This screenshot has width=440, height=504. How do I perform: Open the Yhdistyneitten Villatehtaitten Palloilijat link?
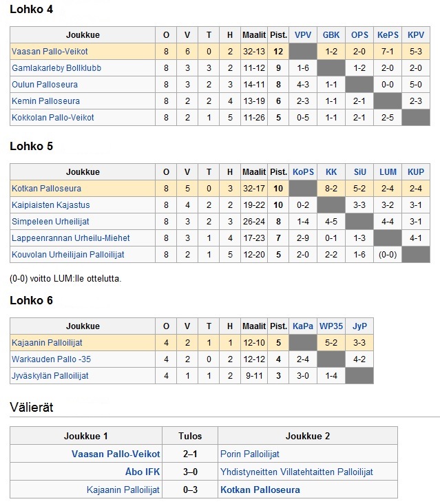point(296,472)
